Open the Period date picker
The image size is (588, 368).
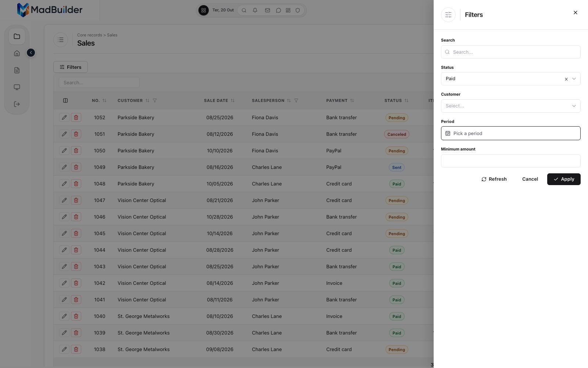point(510,133)
